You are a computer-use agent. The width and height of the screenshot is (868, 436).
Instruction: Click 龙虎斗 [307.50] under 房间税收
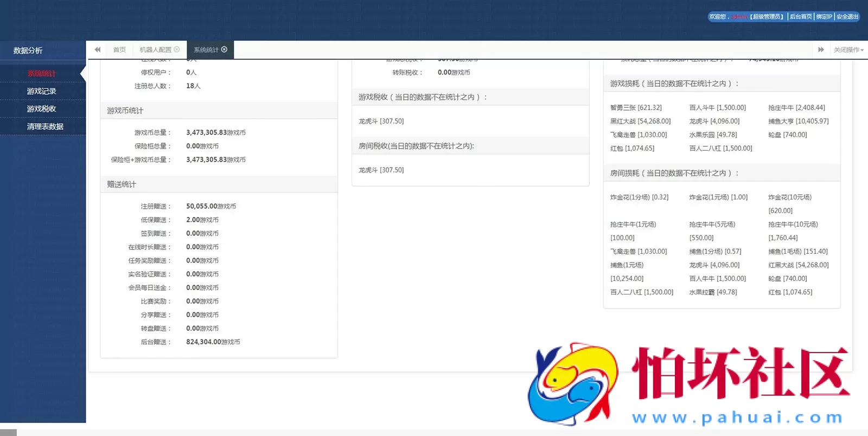[381, 170]
